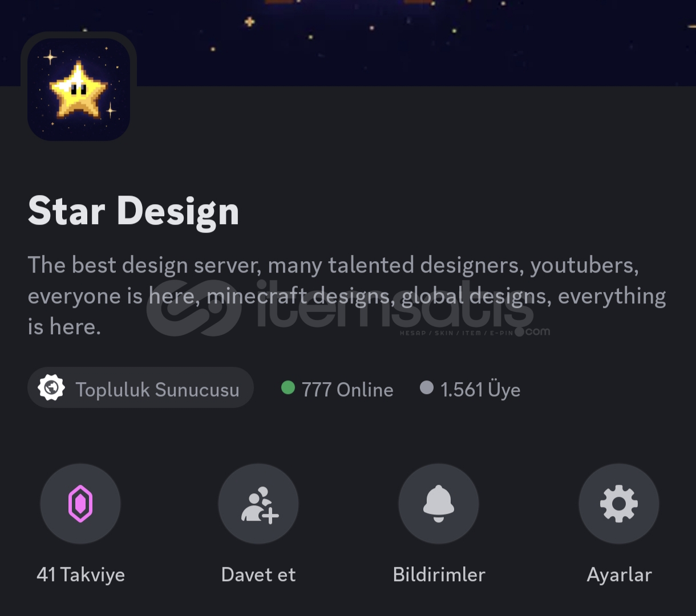The image size is (696, 616).
Task: Open Bildirimler text label
Action: click(x=439, y=574)
